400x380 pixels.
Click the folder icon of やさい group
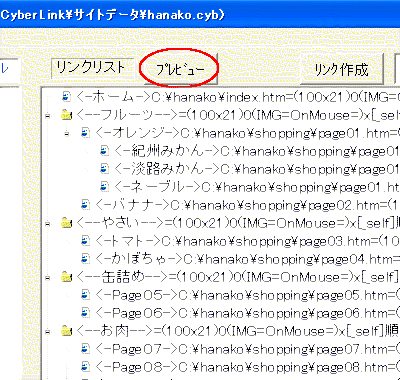tap(67, 223)
